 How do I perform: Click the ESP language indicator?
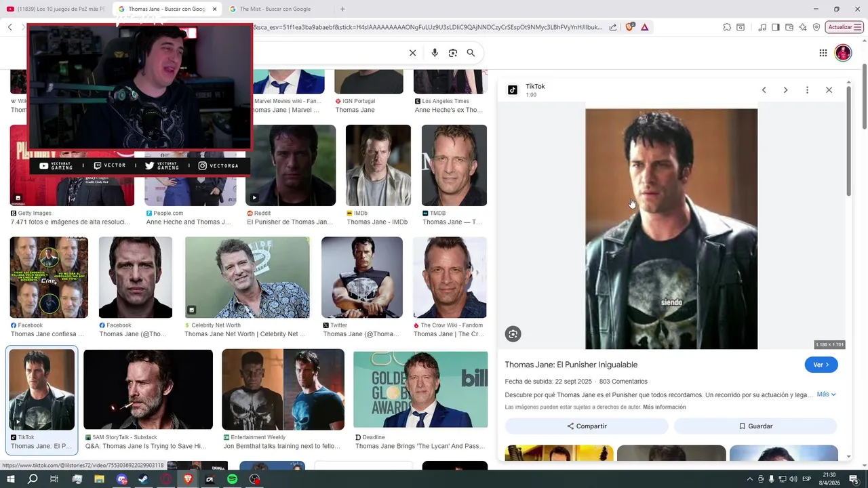807,479
